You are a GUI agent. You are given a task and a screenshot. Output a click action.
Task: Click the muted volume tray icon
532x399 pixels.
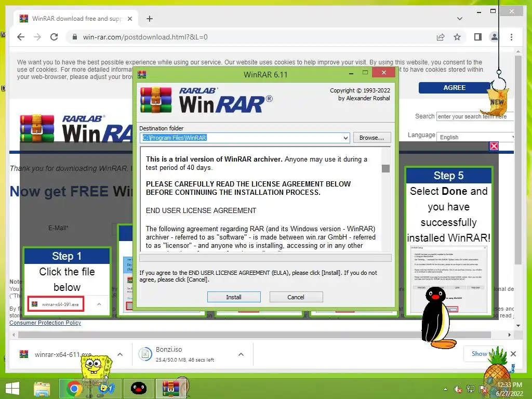458,389
